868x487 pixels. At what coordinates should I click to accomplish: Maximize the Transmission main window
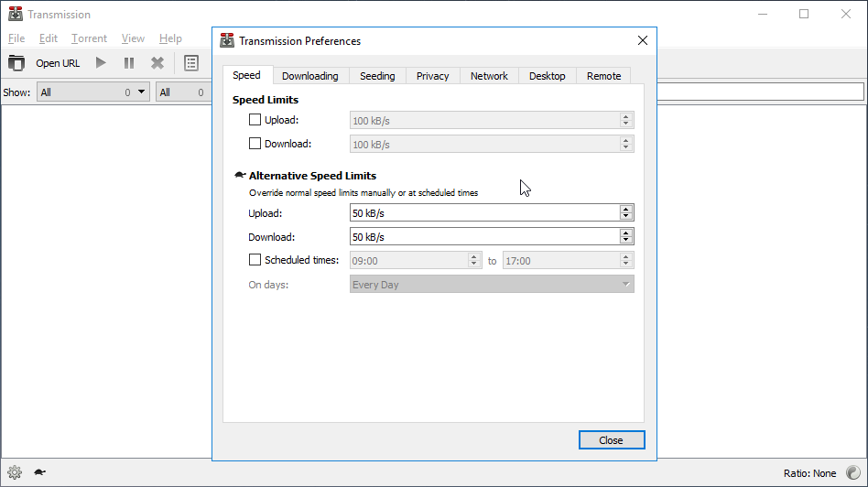804,14
